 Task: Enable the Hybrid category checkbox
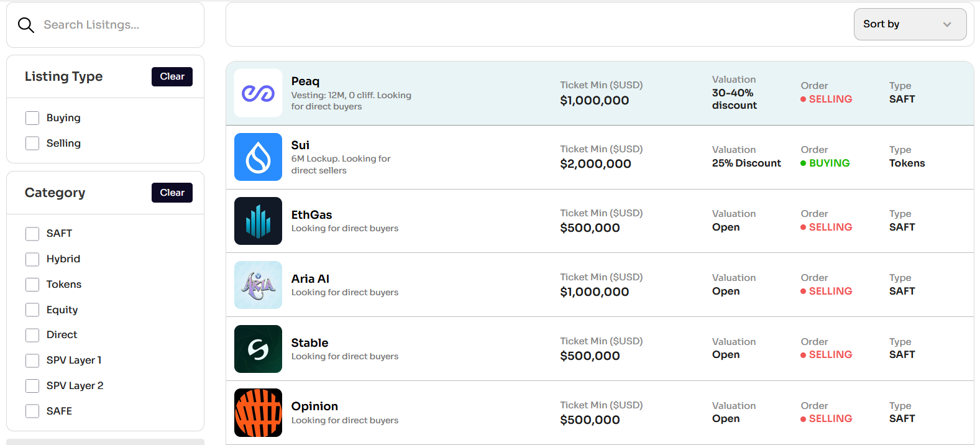[32, 259]
